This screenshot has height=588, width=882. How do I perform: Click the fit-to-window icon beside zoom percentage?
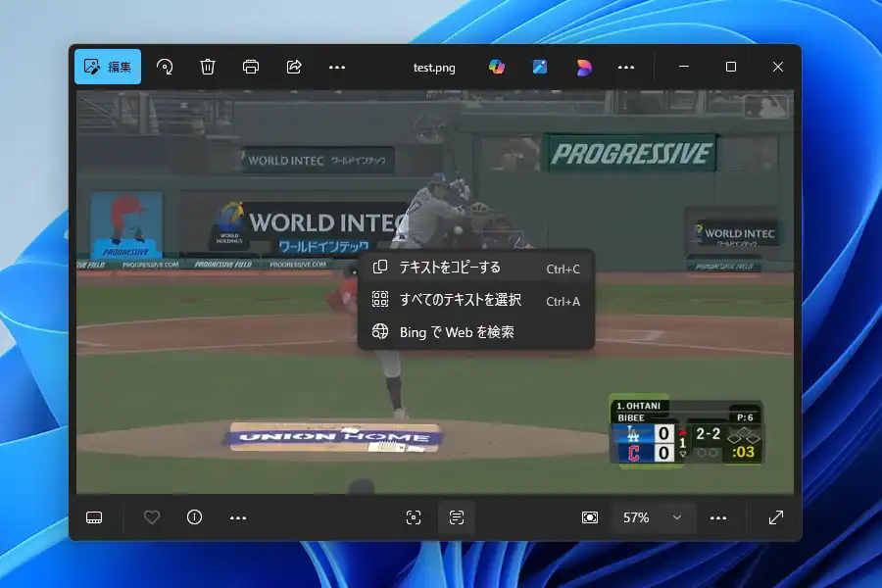590,517
